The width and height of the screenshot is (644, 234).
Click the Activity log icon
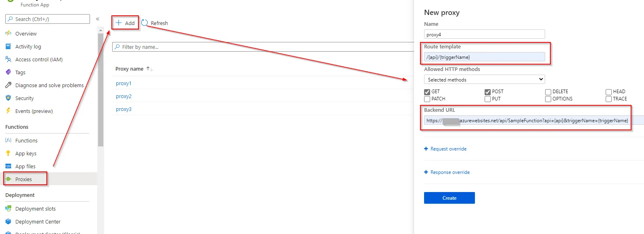(8, 46)
